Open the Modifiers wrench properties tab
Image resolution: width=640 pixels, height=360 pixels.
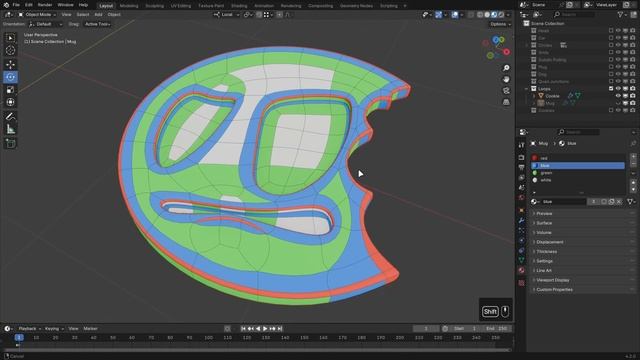(x=521, y=220)
